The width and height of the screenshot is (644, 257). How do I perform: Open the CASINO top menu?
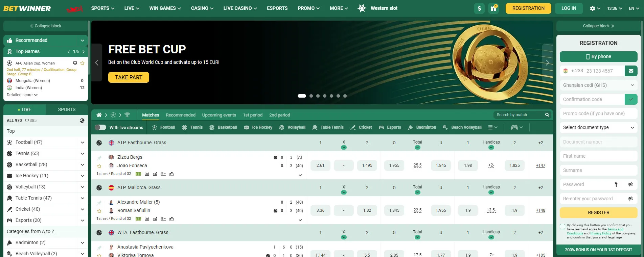(x=202, y=8)
